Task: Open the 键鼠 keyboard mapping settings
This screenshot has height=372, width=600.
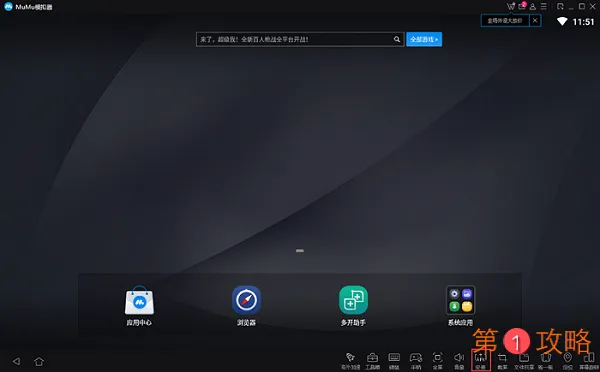Action: [x=394, y=361]
